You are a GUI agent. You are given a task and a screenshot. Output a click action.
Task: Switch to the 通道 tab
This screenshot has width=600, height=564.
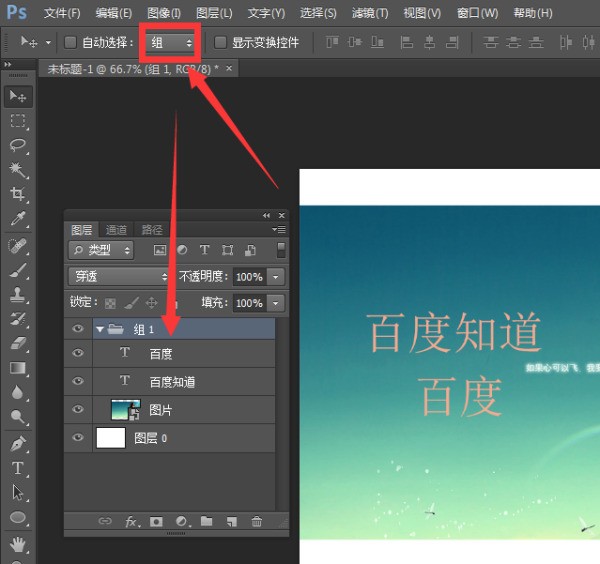click(x=116, y=229)
